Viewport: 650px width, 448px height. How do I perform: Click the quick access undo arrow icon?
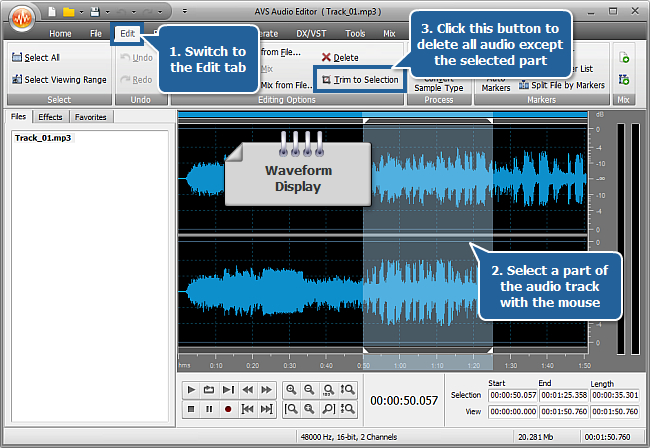coord(121,12)
